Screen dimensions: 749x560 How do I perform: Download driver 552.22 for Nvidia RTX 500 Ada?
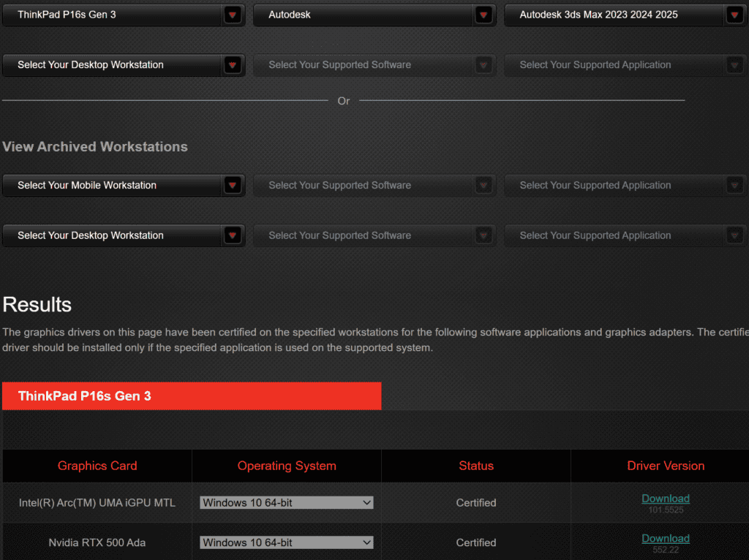(x=666, y=539)
